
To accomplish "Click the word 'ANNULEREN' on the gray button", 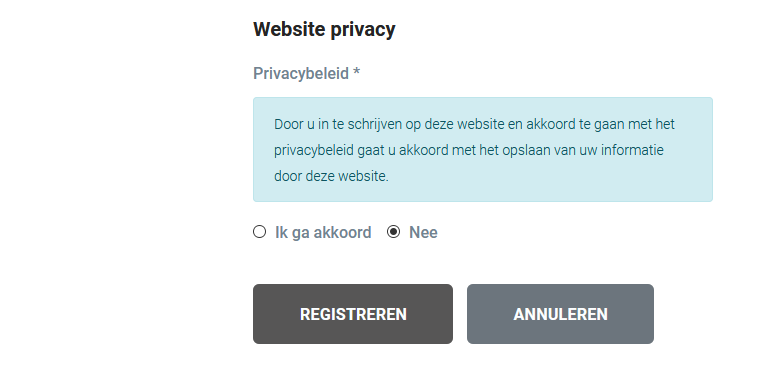I will coord(561,314).
